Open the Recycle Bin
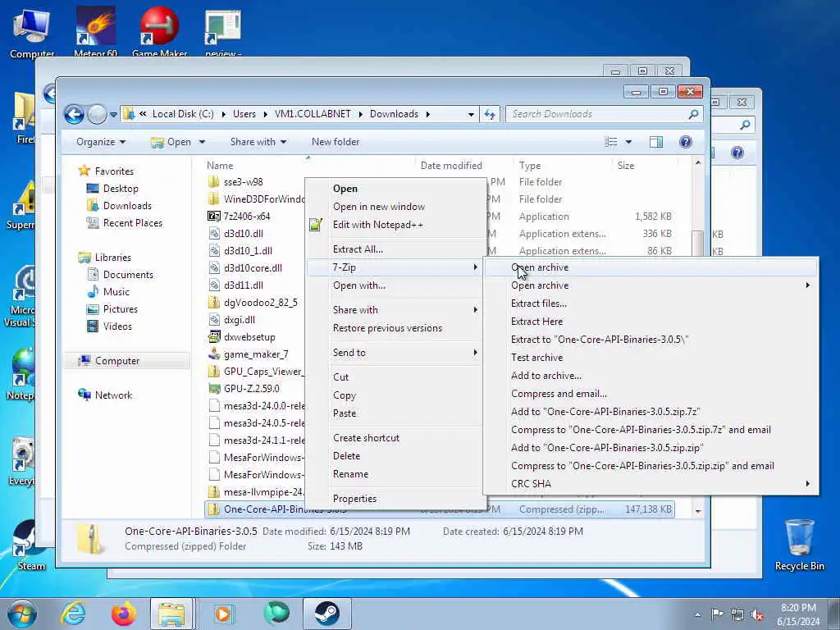Image resolution: width=840 pixels, height=630 pixels. click(x=799, y=545)
